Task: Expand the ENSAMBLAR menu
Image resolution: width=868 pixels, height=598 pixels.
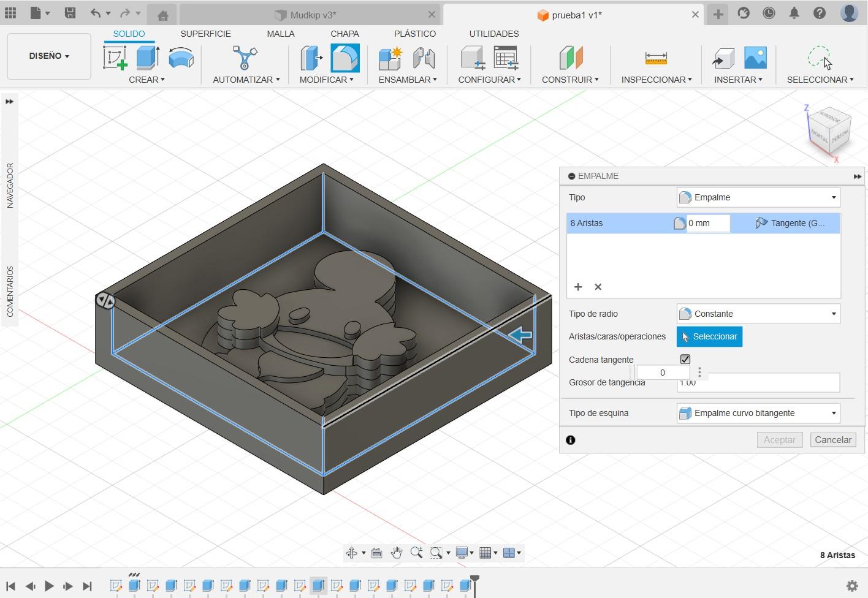Action: coord(408,80)
